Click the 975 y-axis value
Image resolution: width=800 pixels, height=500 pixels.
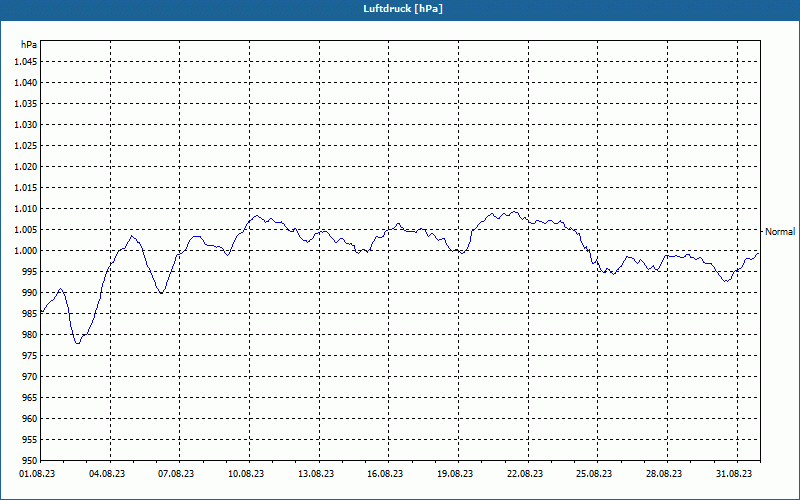29,356
